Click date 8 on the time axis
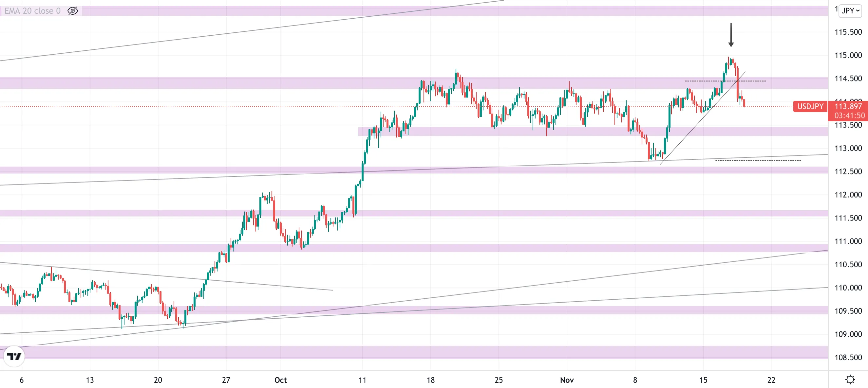This screenshot has width=868, height=388. pyautogui.click(x=635, y=380)
